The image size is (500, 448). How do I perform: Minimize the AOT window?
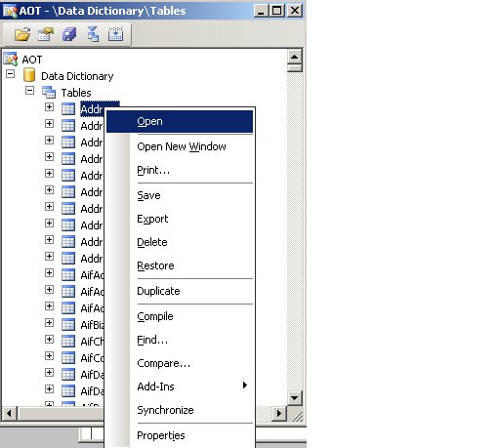click(261, 11)
